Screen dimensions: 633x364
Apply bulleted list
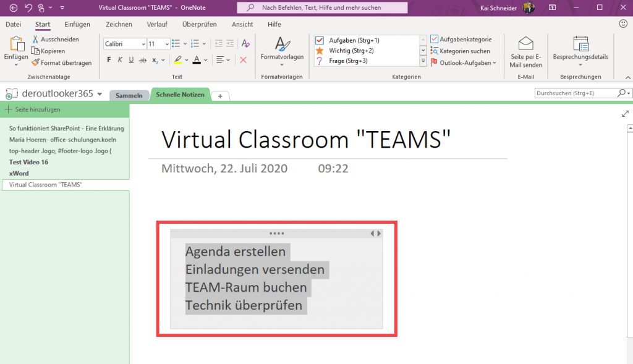[x=176, y=43]
